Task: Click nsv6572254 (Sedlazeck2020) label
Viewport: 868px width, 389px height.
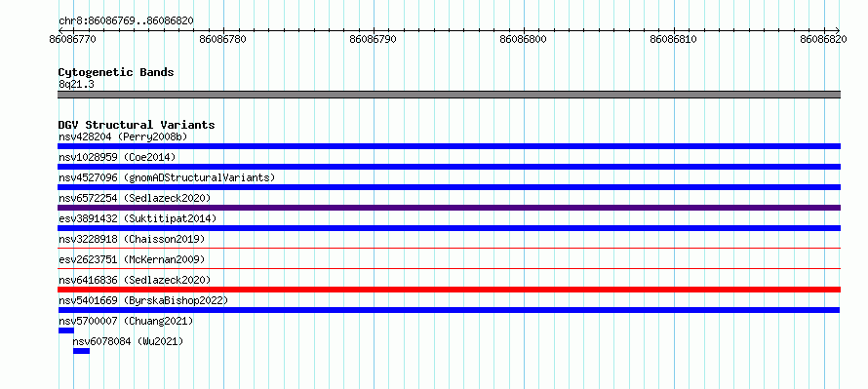Action: (x=135, y=198)
